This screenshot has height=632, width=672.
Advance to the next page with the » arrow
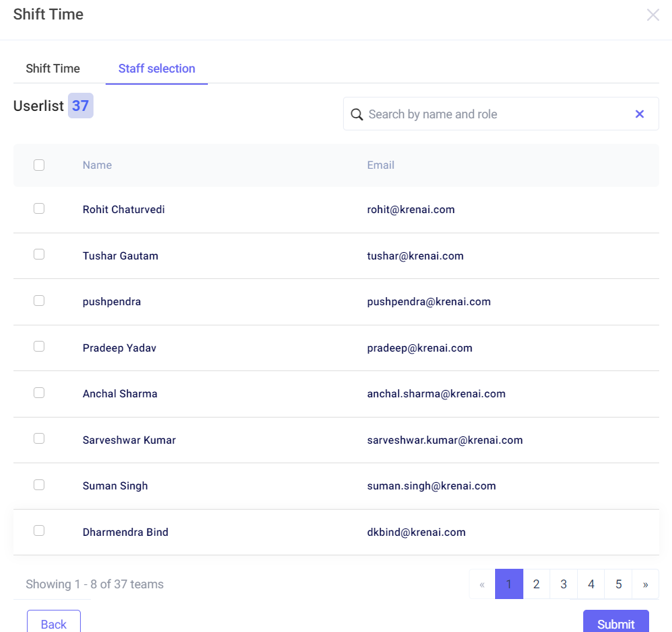point(645,584)
